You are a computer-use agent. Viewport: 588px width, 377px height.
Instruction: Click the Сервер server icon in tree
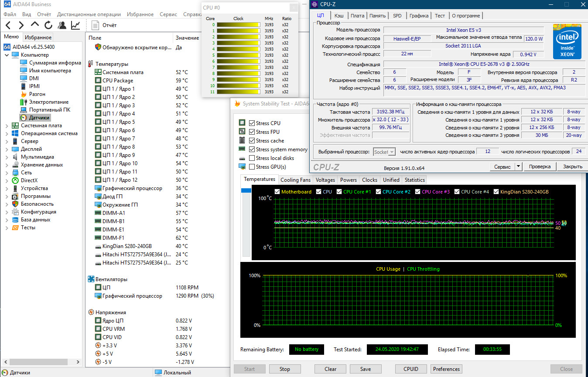[x=15, y=141]
